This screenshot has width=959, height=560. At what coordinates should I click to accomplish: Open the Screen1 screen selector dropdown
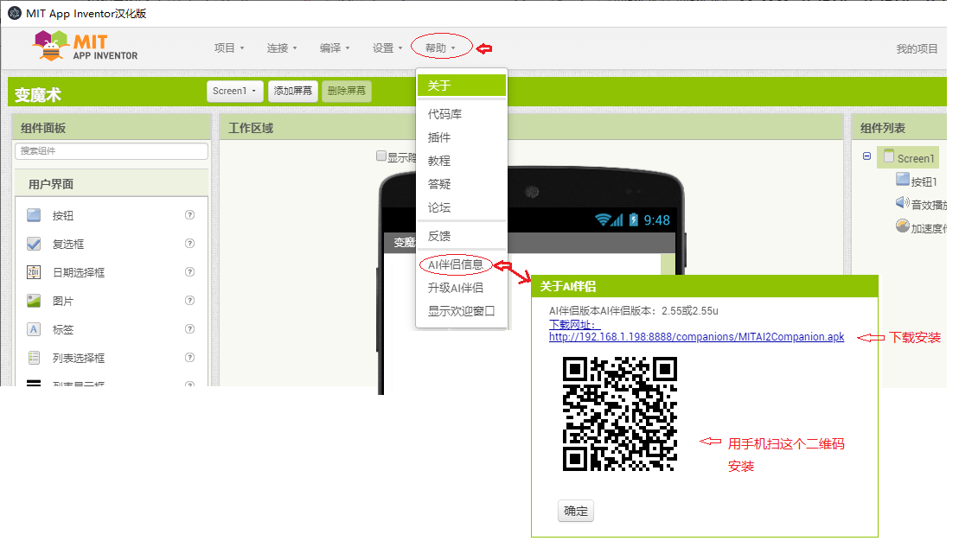click(233, 90)
